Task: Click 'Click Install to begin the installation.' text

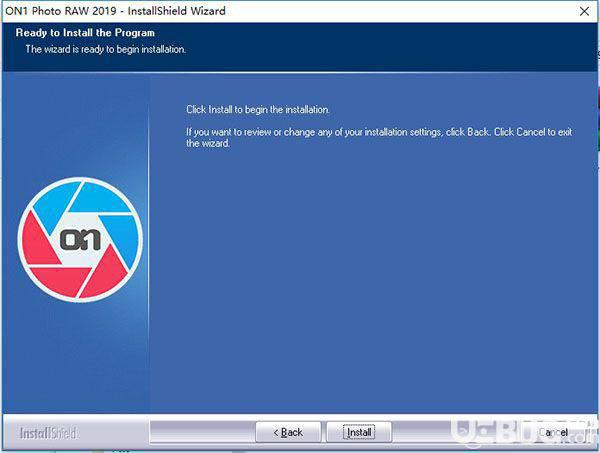Action: [x=258, y=109]
